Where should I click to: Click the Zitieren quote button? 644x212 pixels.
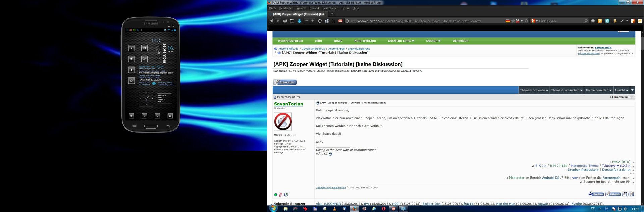tap(613, 194)
